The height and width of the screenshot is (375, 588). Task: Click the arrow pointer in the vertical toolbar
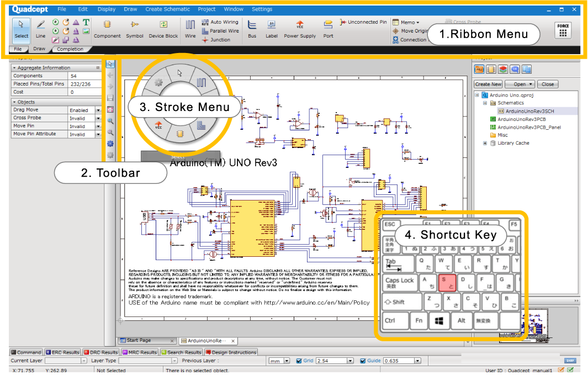click(x=110, y=64)
